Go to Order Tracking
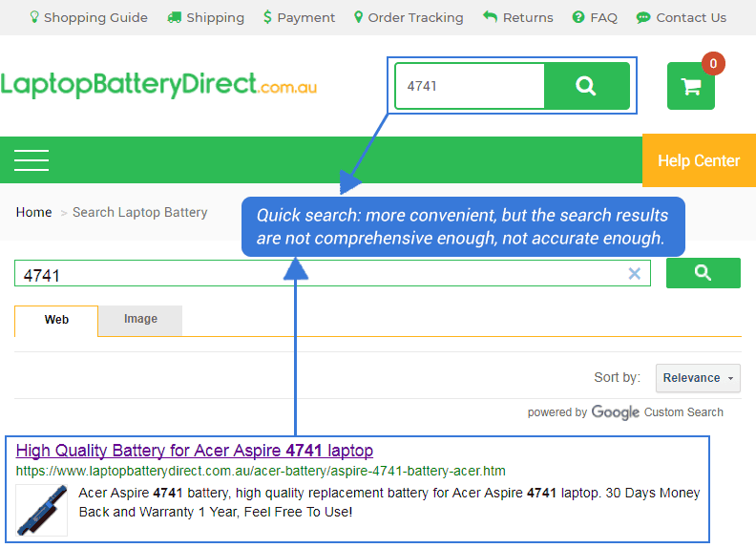The height and width of the screenshot is (548, 756). coord(409,18)
